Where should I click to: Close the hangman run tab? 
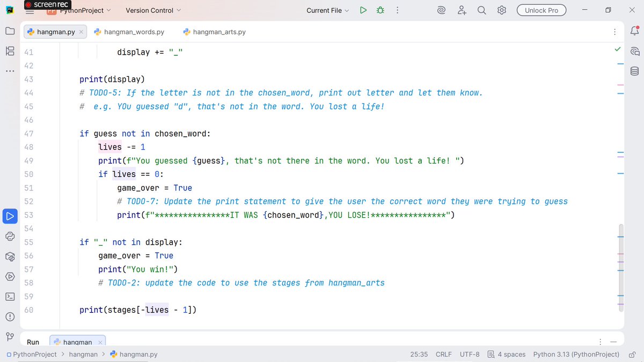pyautogui.click(x=100, y=342)
